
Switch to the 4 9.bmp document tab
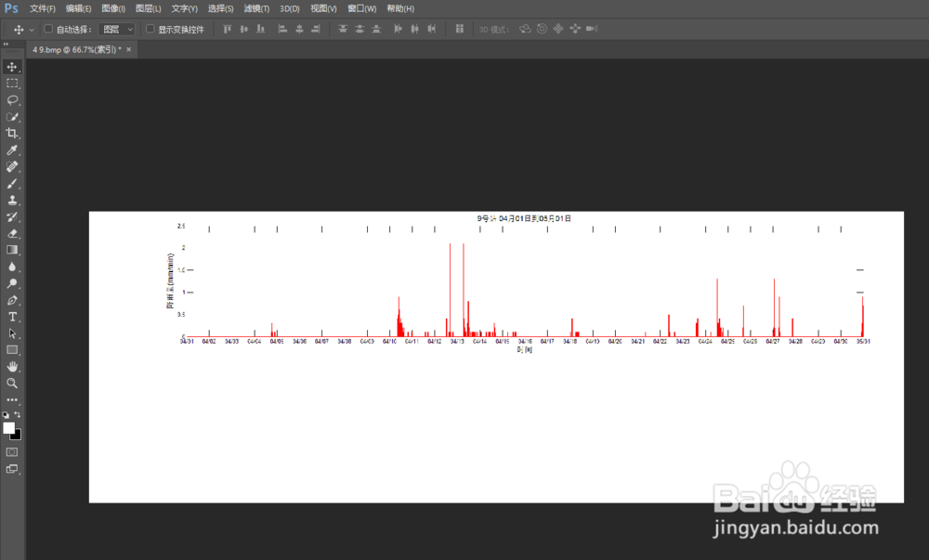[77, 50]
